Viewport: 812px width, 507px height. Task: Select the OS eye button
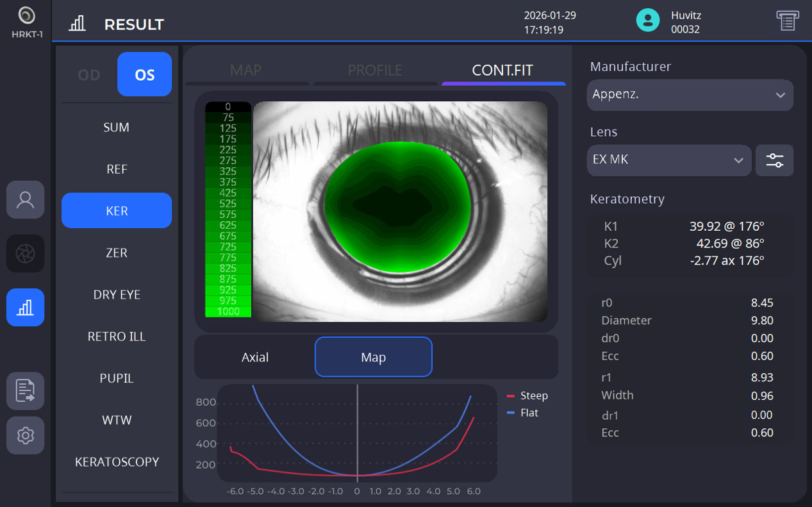(145, 74)
